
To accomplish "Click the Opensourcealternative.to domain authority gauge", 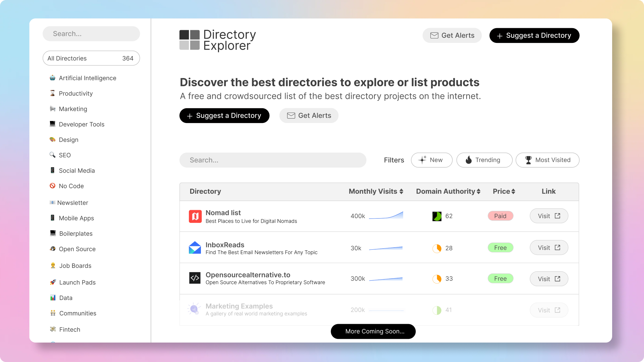I will coord(437,279).
